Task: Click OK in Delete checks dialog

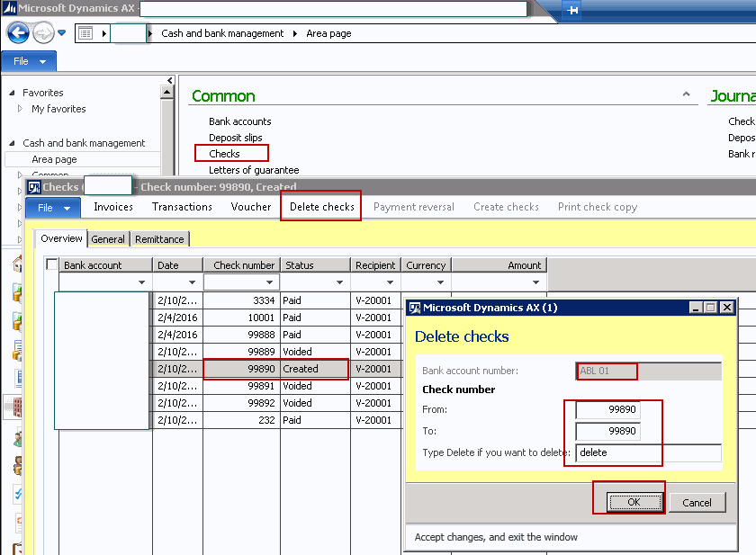Action: pyautogui.click(x=634, y=502)
